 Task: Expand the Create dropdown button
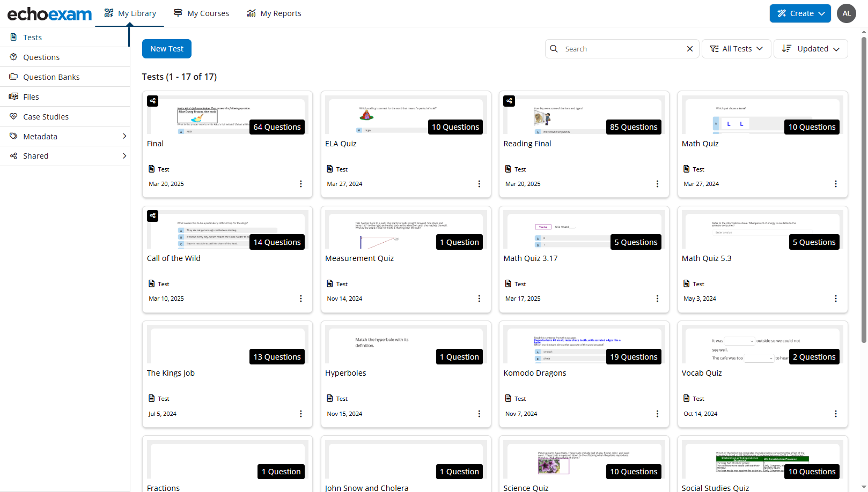[x=800, y=13]
